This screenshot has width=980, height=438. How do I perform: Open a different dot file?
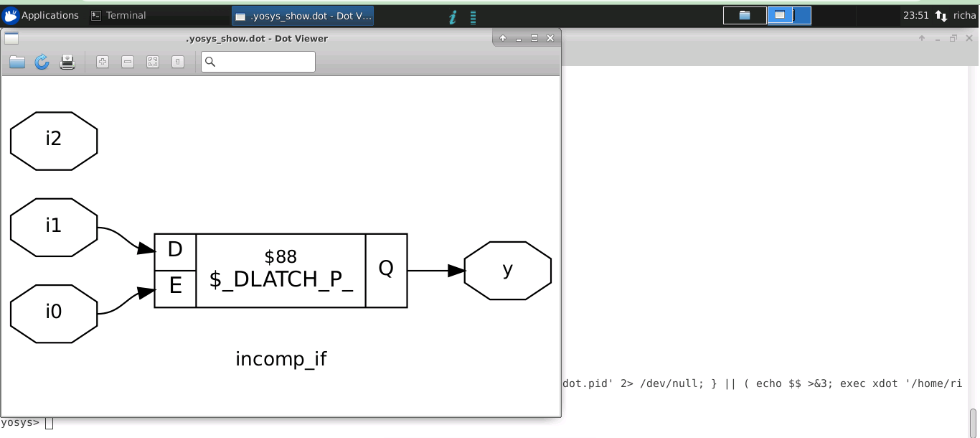click(17, 62)
